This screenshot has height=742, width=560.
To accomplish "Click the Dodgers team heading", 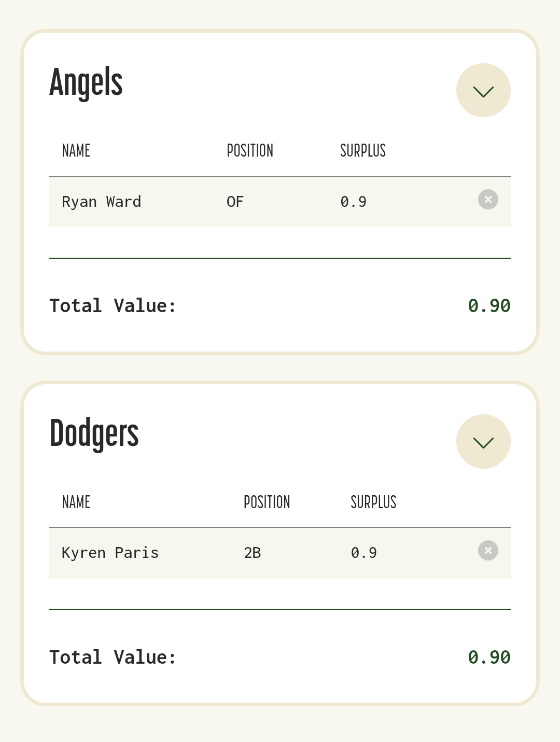I will click(94, 434).
